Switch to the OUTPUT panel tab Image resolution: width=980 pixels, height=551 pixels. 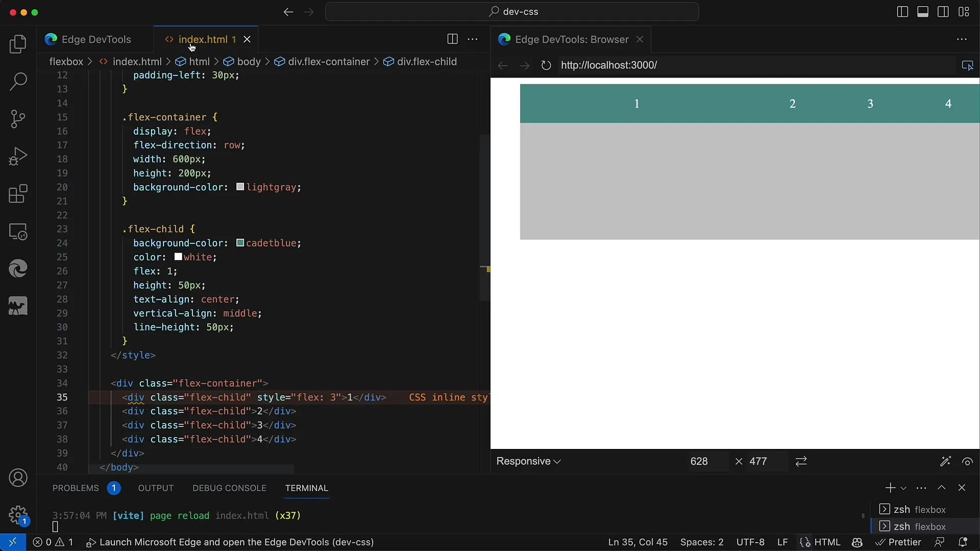(156, 488)
